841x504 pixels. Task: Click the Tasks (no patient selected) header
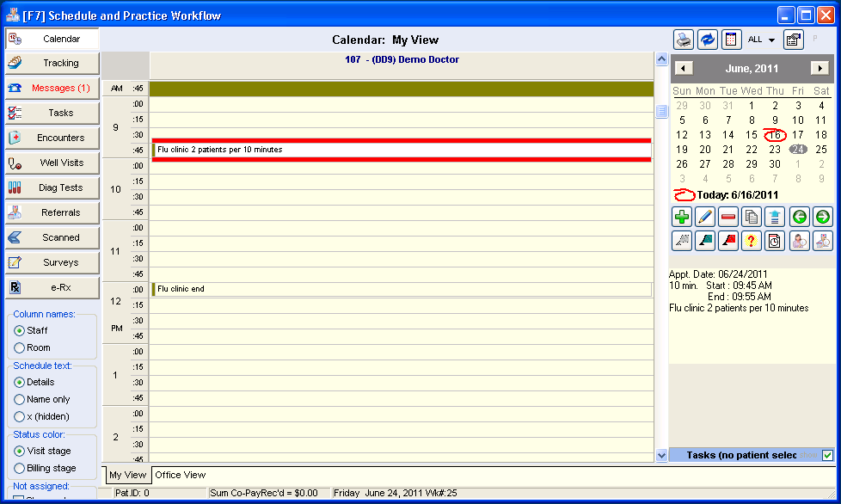click(x=742, y=455)
